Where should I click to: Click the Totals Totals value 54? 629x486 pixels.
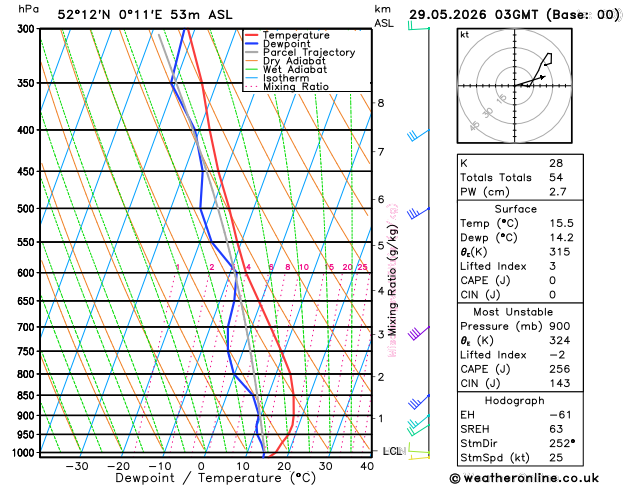pyautogui.click(x=556, y=178)
